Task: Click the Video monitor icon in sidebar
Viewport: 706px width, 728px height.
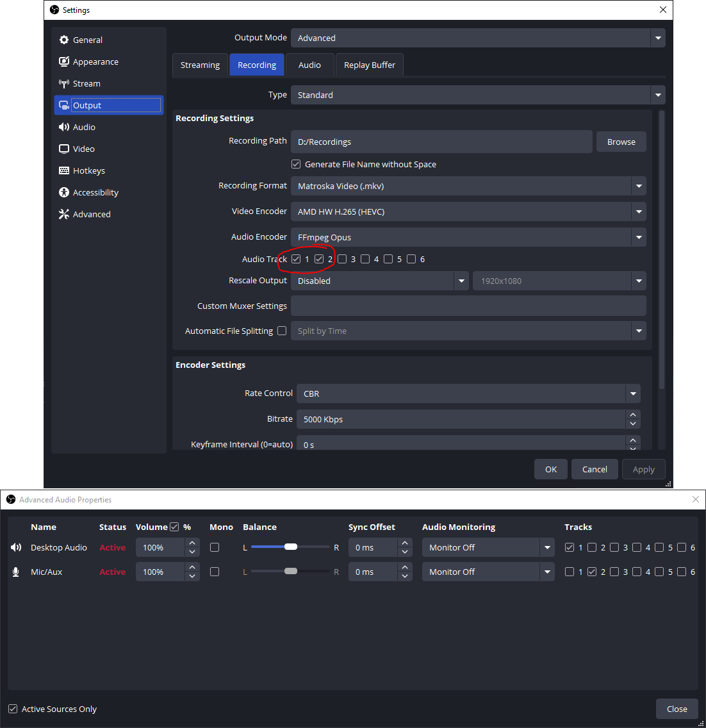Action: (64, 149)
